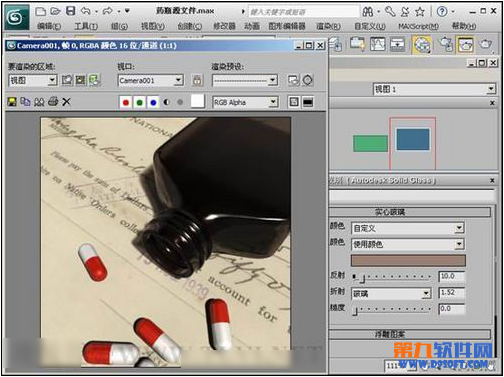Click the binoculars search icon in title bar
Screen dimensions: 504x377
tap(368, 12)
